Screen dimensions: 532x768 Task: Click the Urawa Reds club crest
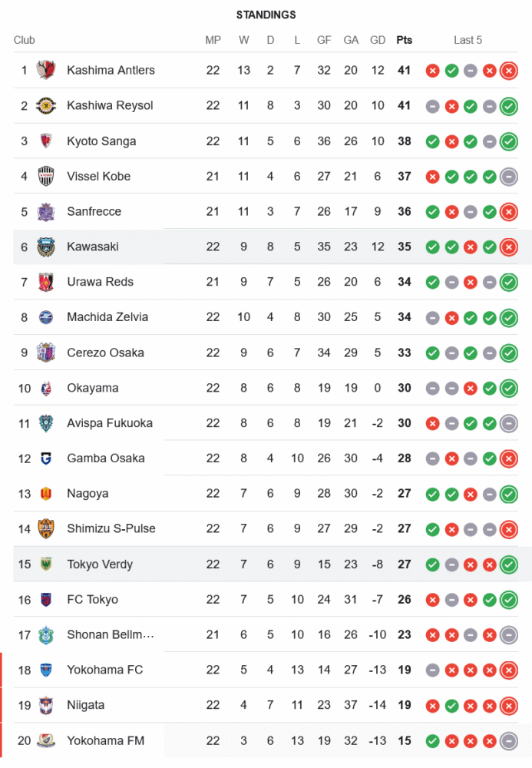click(46, 282)
